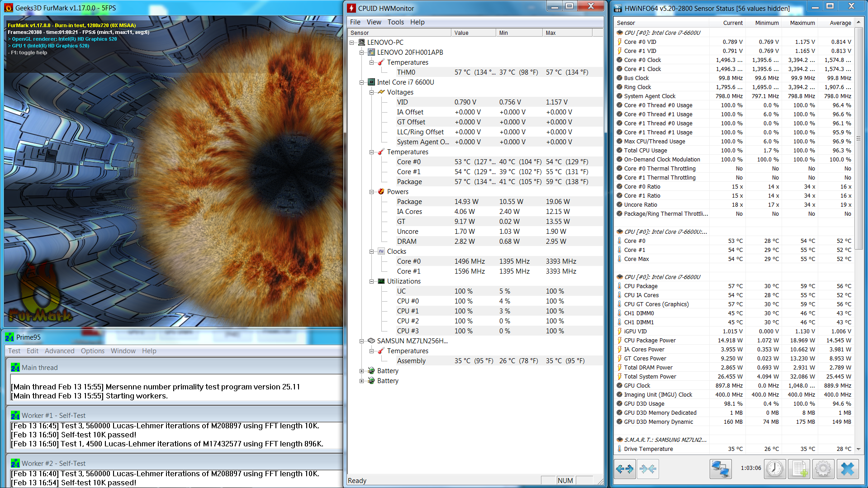The width and height of the screenshot is (868, 488).
Task: Click LENOVO-PC computer icon in HWMonitor
Action: (x=361, y=43)
